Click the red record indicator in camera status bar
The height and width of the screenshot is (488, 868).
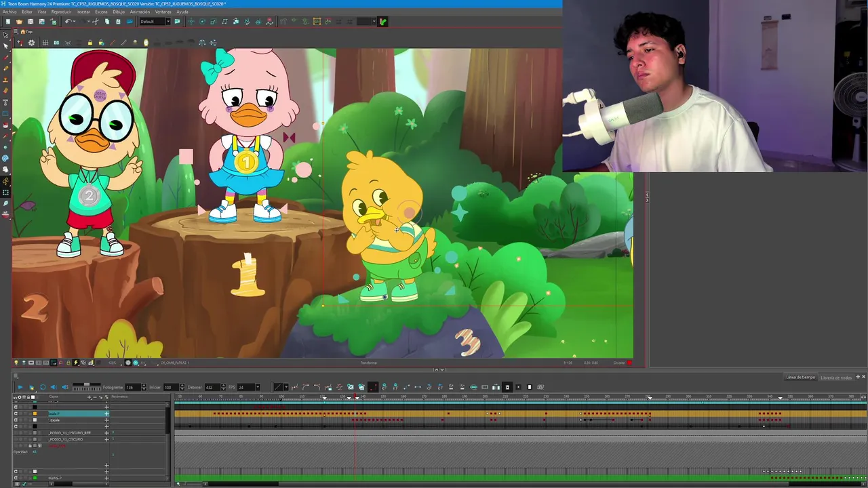click(x=629, y=363)
